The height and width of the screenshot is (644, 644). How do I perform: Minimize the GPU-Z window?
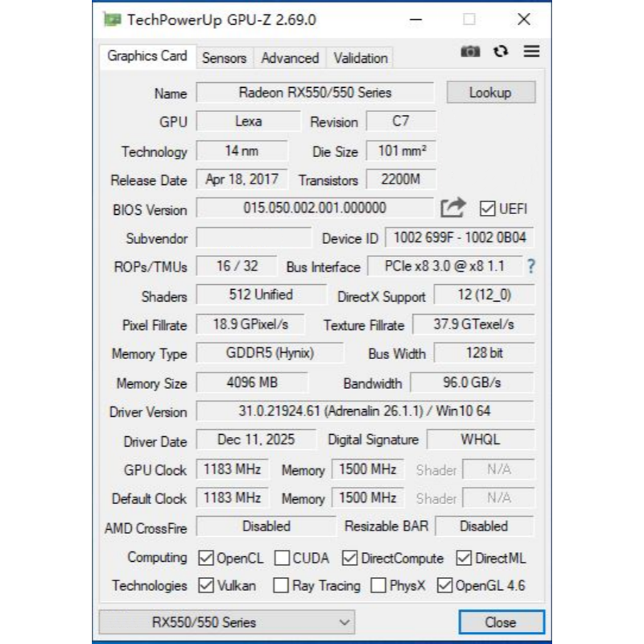pos(415,19)
